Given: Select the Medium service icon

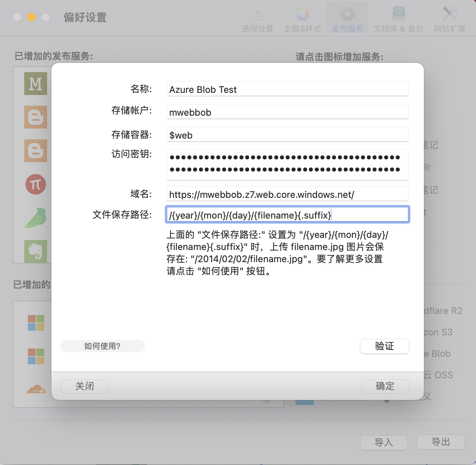Looking at the screenshot, I should (36, 84).
